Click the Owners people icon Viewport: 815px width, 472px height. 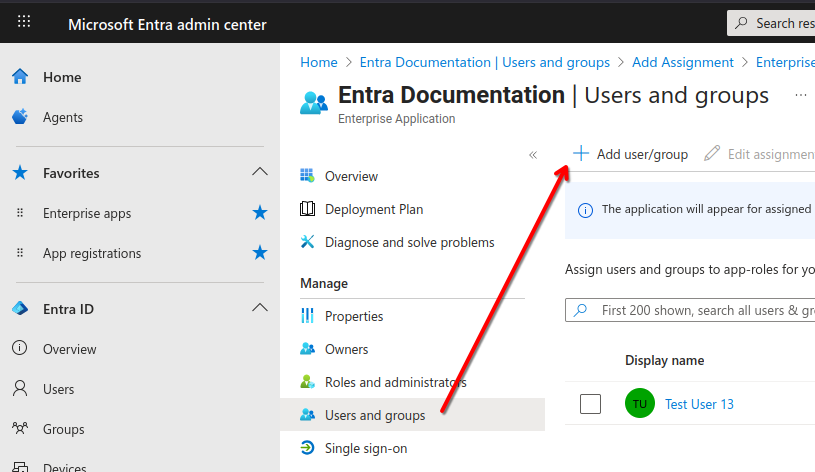click(x=307, y=348)
